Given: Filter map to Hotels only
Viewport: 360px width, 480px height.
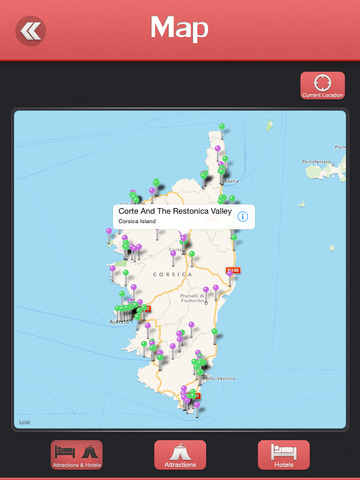Looking at the screenshot, I should pyautogui.click(x=284, y=455).
